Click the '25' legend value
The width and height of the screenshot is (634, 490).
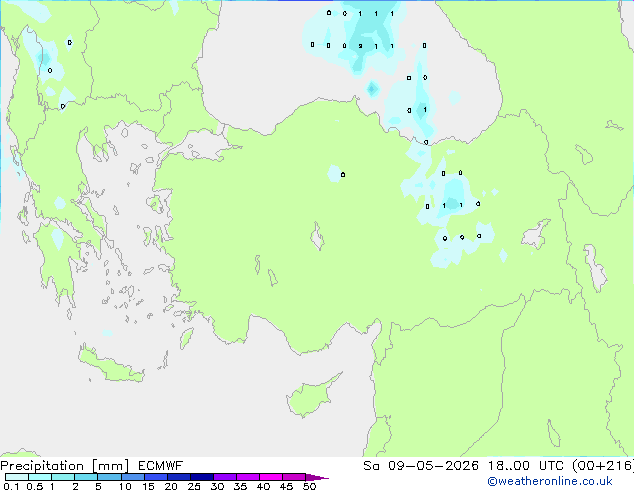tap(194, 486)
